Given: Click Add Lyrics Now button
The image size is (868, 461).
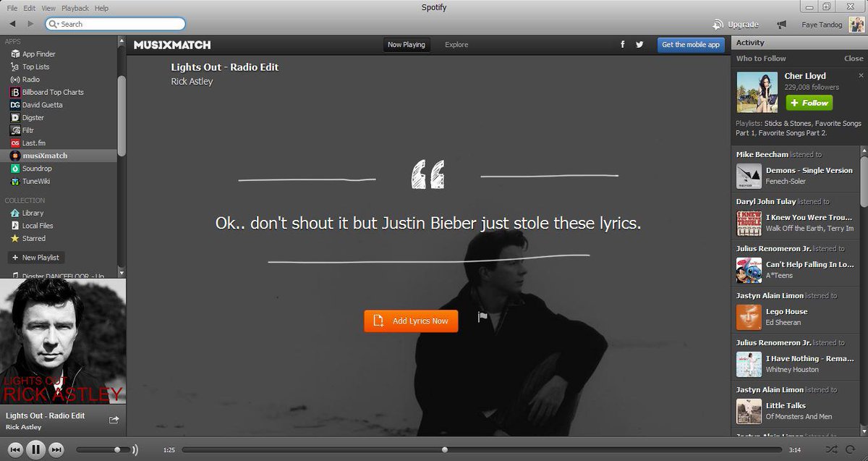Looking at the screenshot, I should tap(411, 321).
